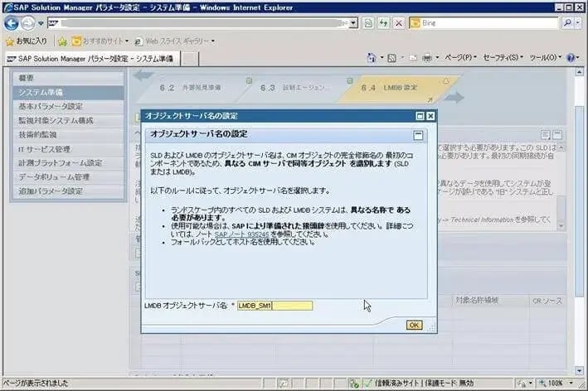Click the trusted sites protected mode status
Screen dimensions: 588x391
coord(418,384)
